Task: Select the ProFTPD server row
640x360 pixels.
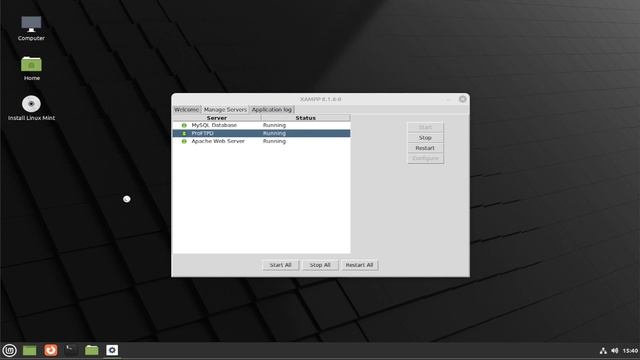Action: pos(261,133)
